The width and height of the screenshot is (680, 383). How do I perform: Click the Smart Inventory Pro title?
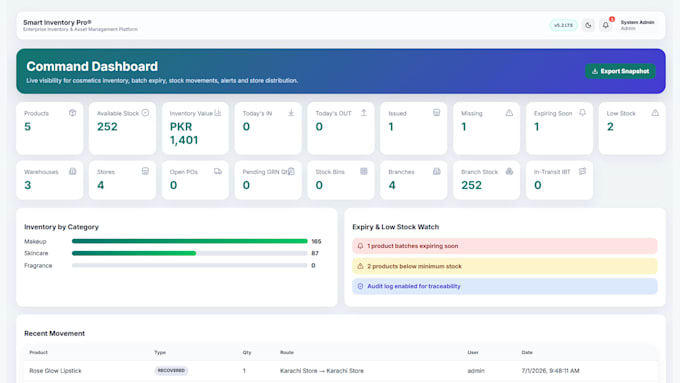57,22
